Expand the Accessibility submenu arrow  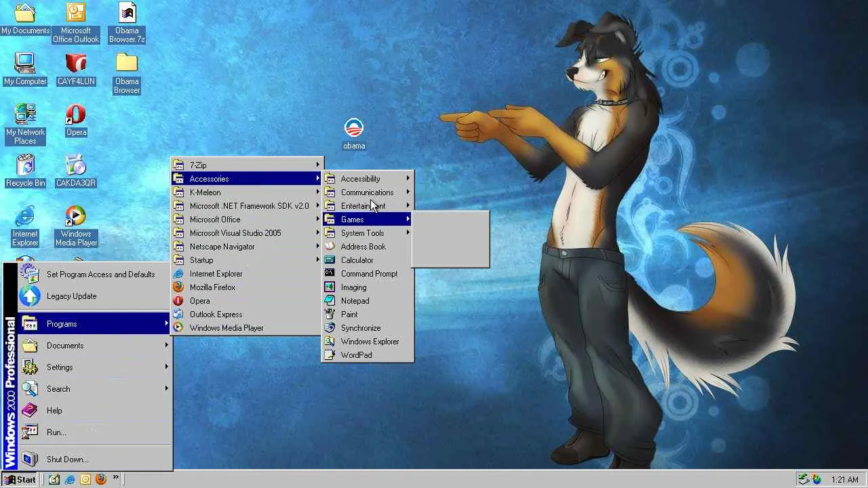408,179
